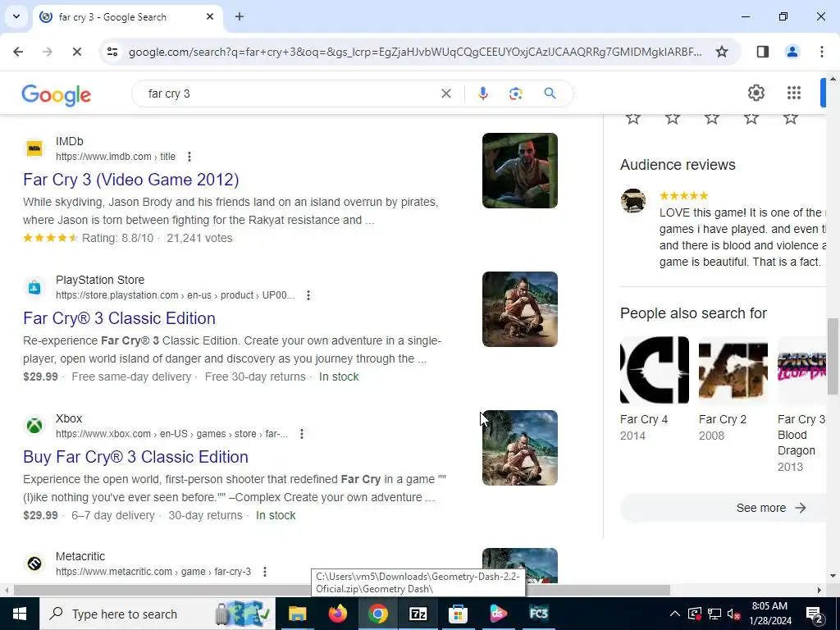This screenshot has width=840, height=630.
Task: Open the taskbar clock showing 8:05 AM
Action: 769,614
